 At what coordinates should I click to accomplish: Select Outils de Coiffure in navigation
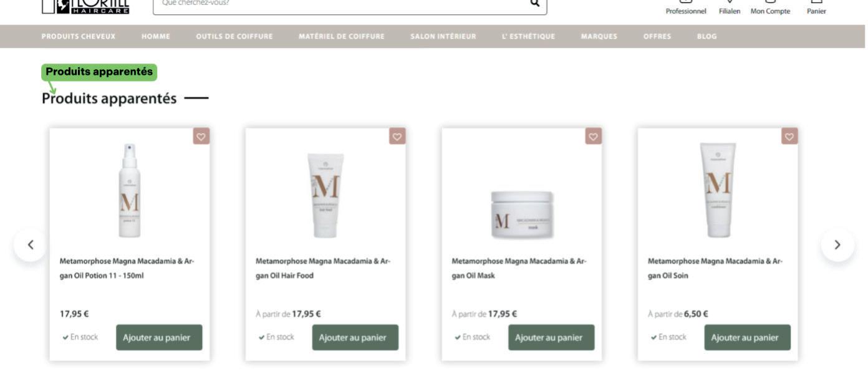(x=234, y=36)
